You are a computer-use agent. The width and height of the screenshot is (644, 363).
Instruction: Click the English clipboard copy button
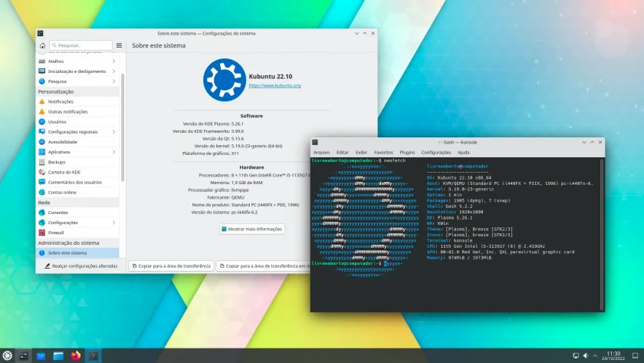[263, 266]
